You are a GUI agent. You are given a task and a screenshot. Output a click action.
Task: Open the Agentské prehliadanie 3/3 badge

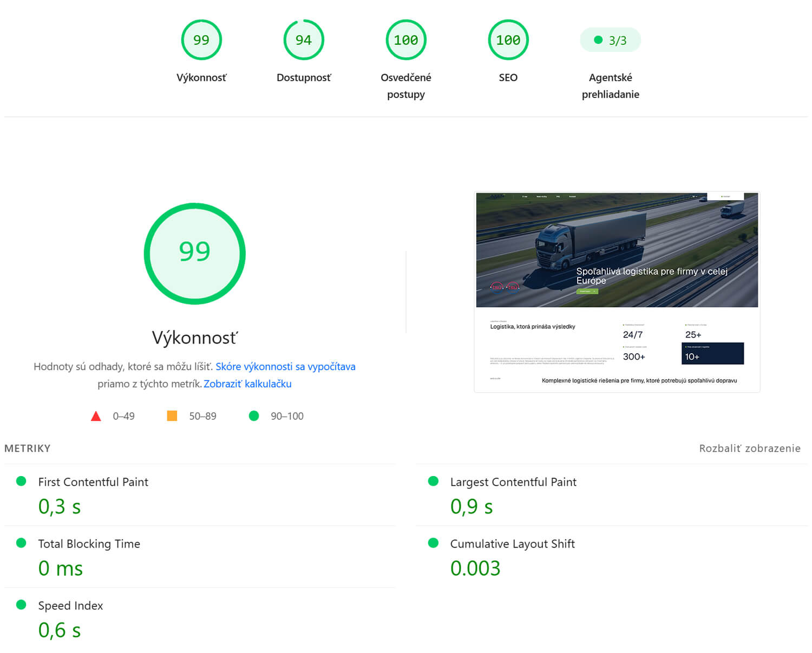click(x=611, y=40)
